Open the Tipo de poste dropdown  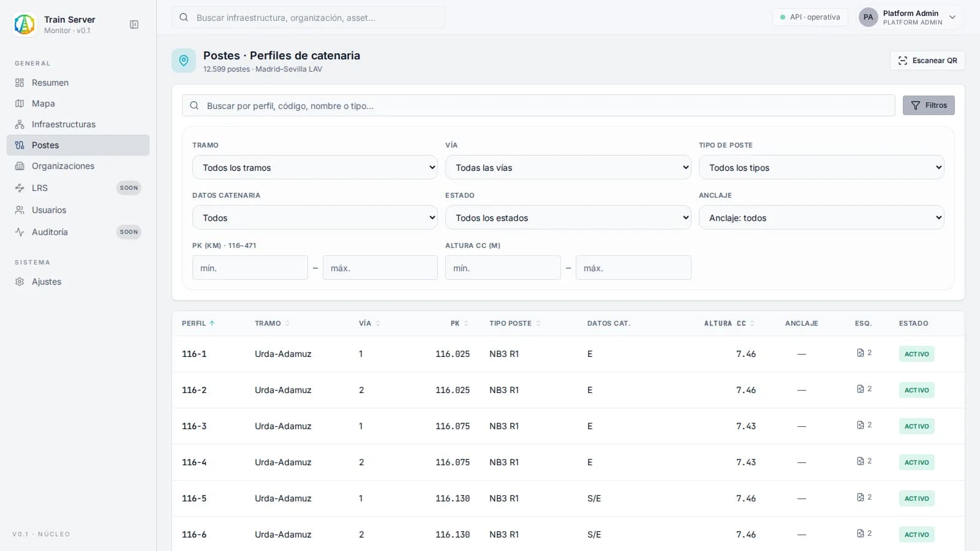(821, 167)
